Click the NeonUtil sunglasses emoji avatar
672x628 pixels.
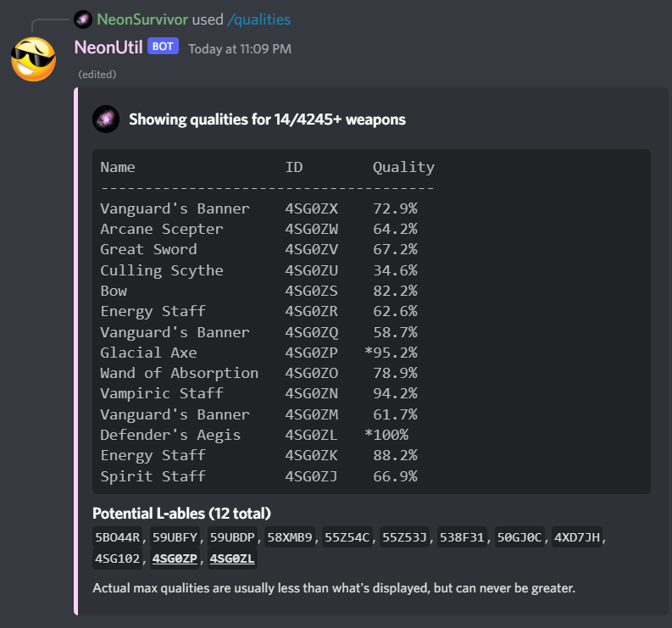tap(33, 59)
